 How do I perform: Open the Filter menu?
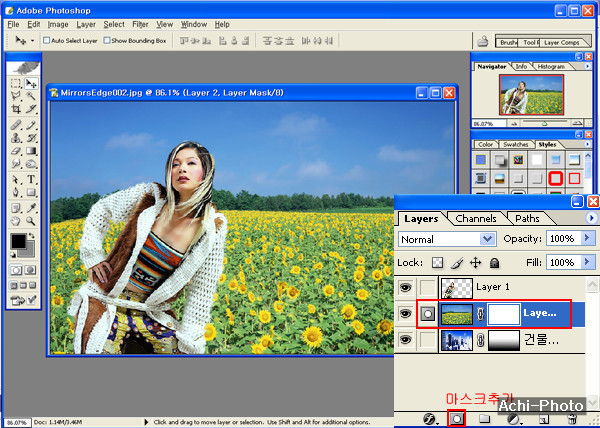[x=140, y=24]
